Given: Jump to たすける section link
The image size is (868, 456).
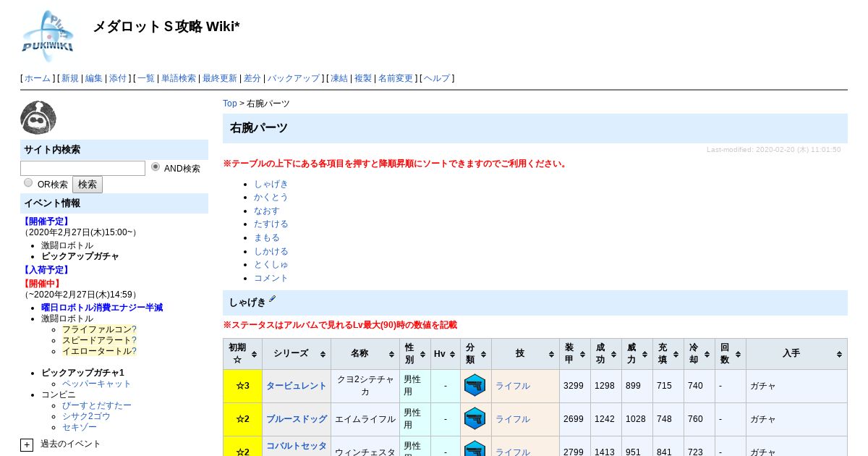Looking at the screenshot, I should (271, 224).
